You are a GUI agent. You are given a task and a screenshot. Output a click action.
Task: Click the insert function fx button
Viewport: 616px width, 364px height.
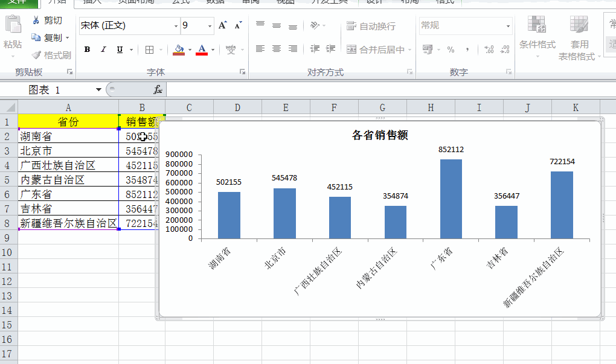[x=158, y=90]
